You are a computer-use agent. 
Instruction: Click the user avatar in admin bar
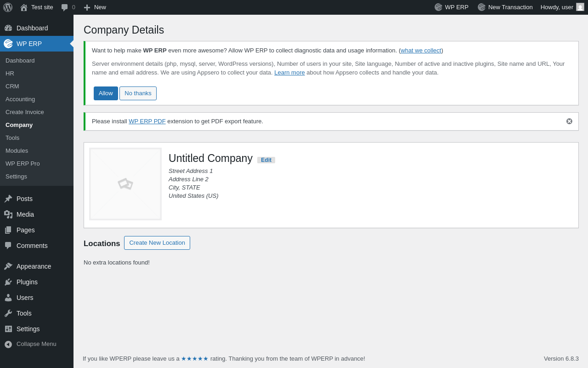coord(580,7)
